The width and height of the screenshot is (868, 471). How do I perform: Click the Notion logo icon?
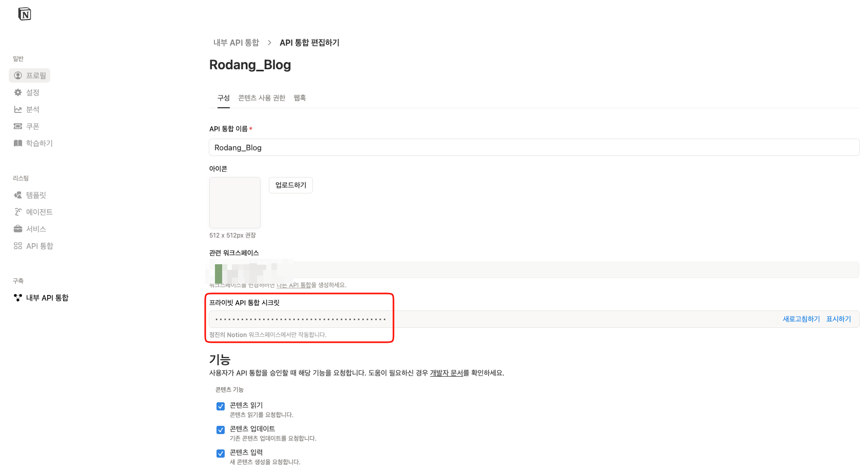pos(25,14)
